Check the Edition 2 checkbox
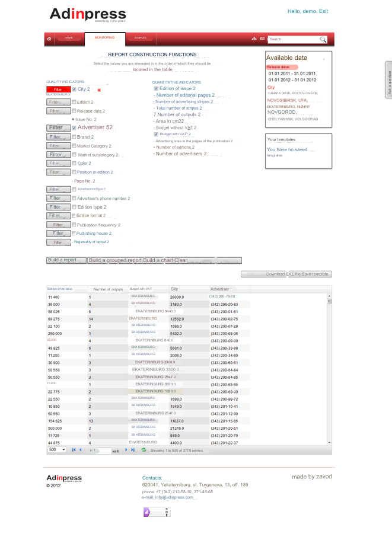 [74, 102]
